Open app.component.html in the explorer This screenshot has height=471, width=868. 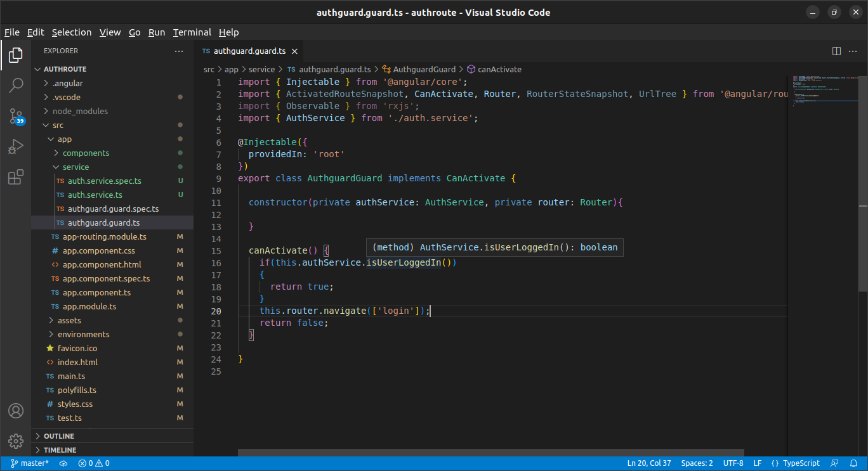[112, 264]
